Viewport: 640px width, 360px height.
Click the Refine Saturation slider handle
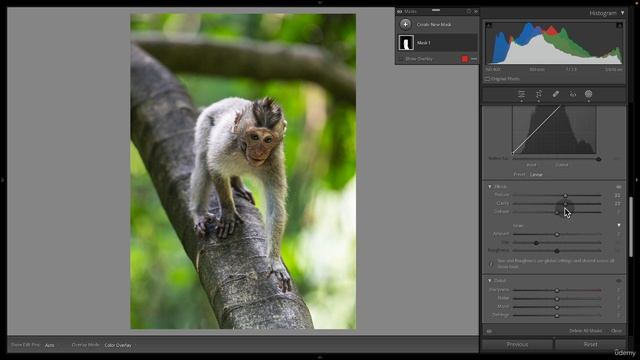coord(598,159)
